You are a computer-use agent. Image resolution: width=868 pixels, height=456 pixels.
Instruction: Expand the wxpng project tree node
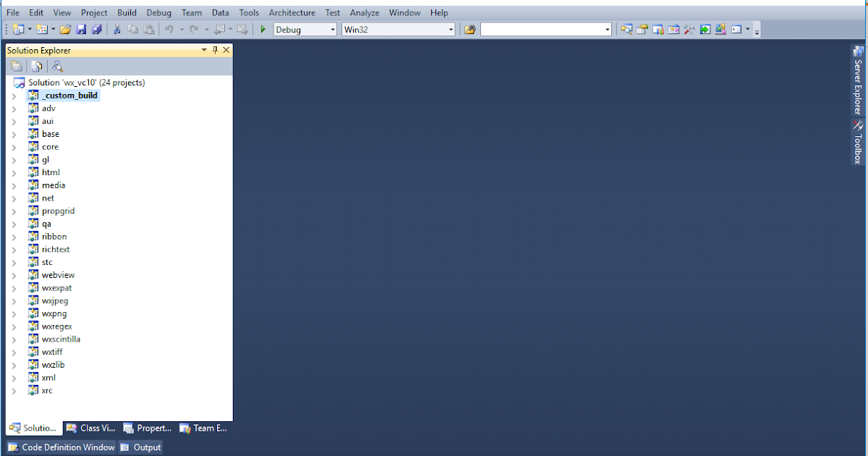pos(14,313)
